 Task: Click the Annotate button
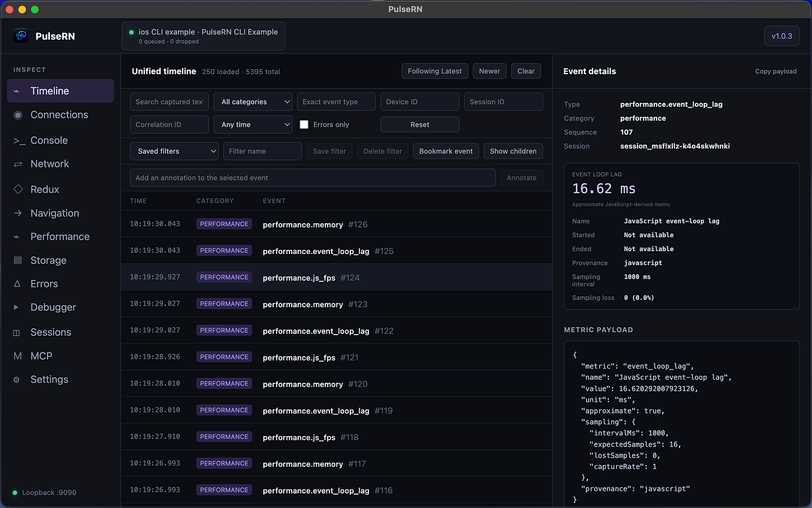click(521, 178)
